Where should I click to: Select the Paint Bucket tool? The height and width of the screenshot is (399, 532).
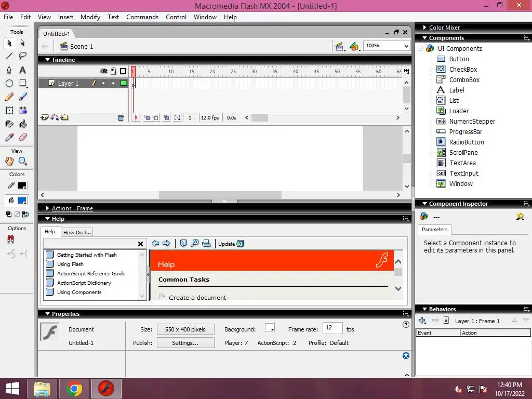click(x=23, y=124)
